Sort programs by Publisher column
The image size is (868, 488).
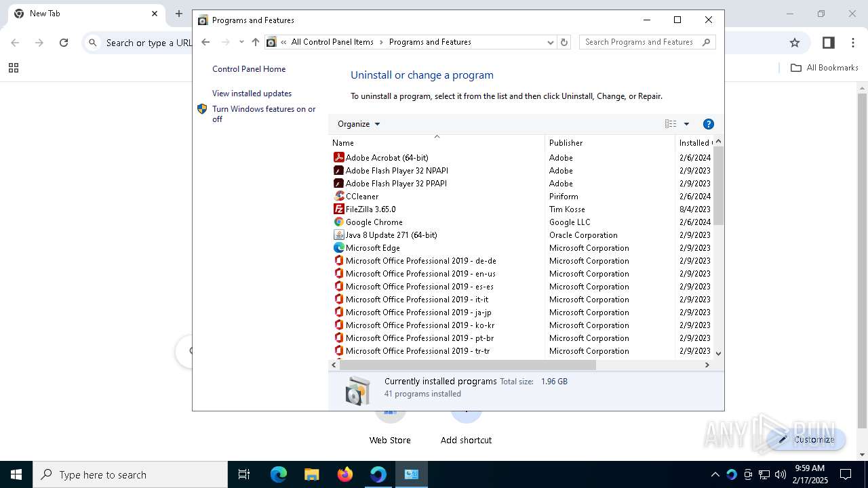click(x=610, y=142)
